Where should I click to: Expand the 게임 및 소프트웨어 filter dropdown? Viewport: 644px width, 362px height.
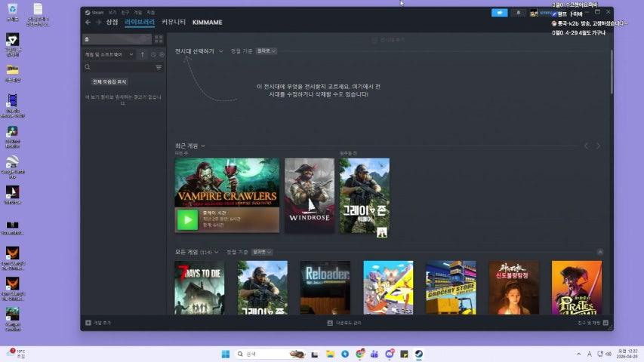(109, 54)
